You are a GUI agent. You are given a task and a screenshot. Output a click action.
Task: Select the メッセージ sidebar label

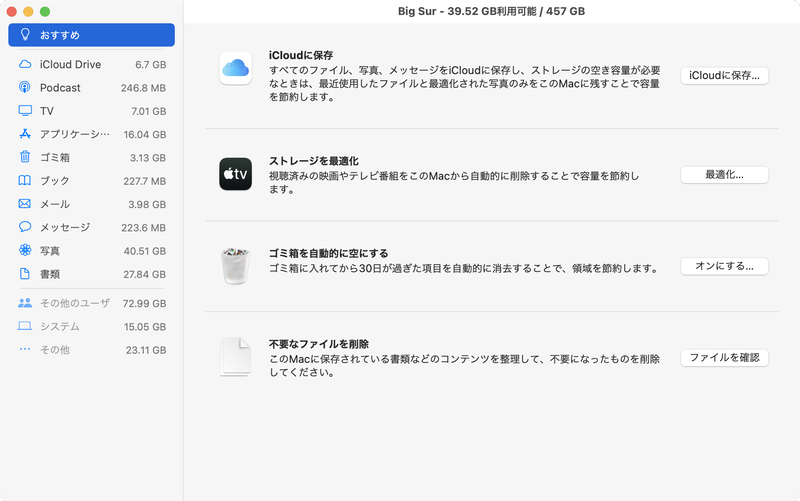(65, 228)
